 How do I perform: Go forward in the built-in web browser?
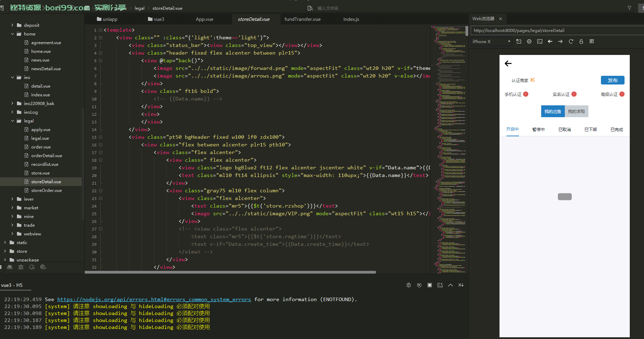click(560, 41)
